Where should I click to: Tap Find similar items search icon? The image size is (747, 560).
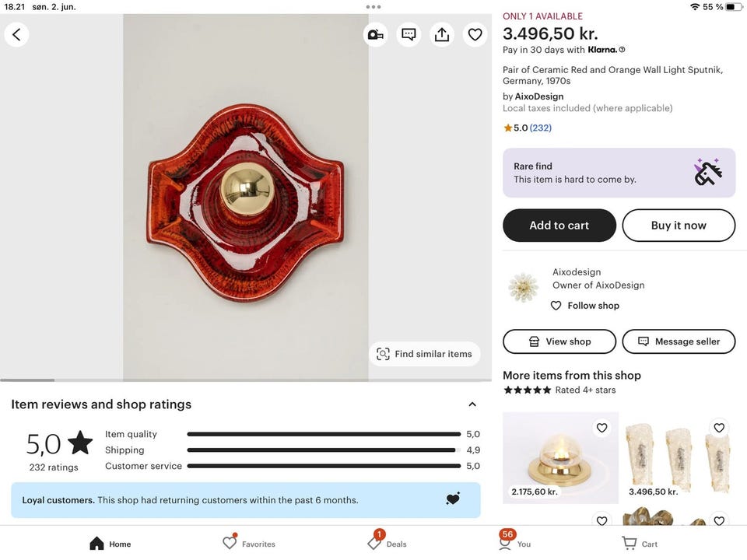coord(383,354)
